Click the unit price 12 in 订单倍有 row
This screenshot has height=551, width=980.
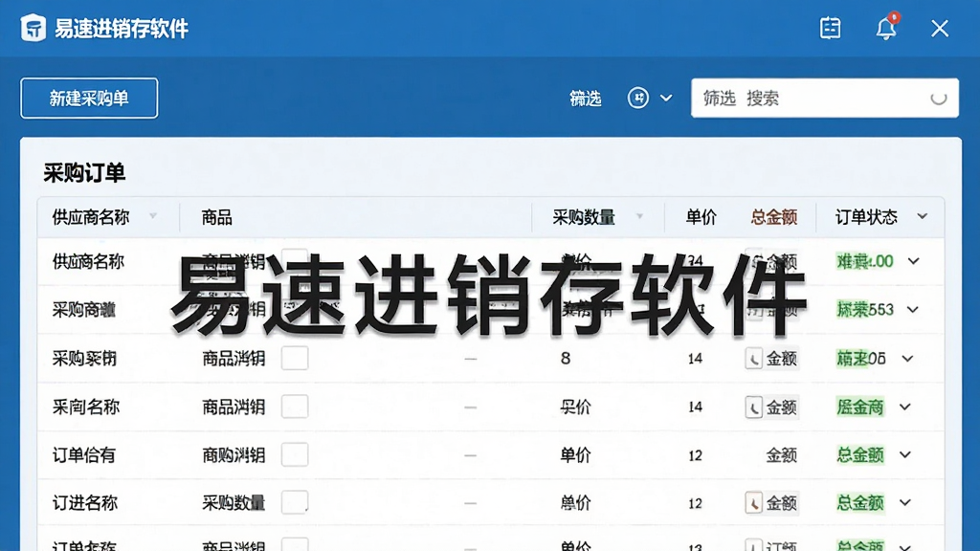point(695,455)
